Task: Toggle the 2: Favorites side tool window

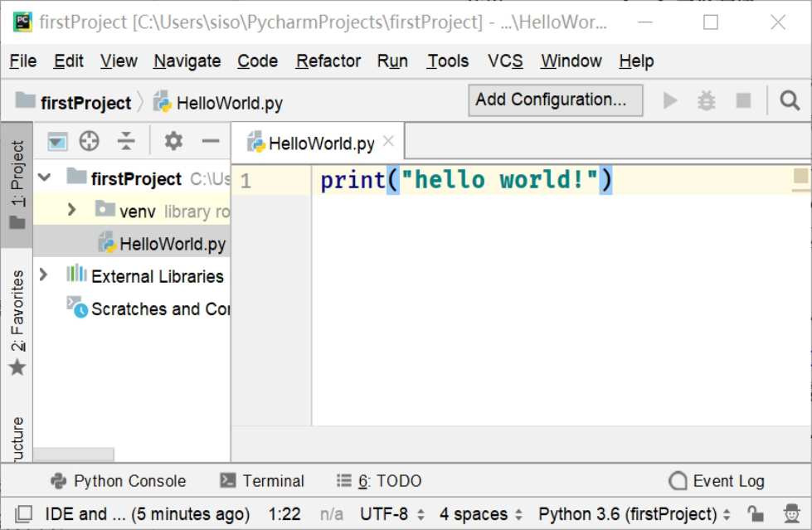Action: coord(17,323)
